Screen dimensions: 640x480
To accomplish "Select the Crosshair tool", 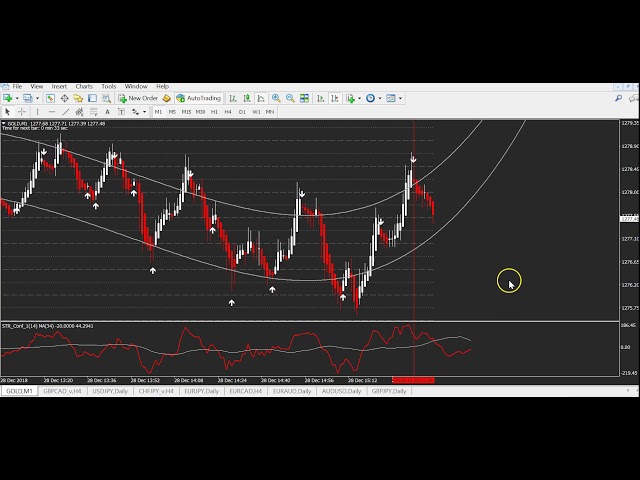I will tap(22, 112).
